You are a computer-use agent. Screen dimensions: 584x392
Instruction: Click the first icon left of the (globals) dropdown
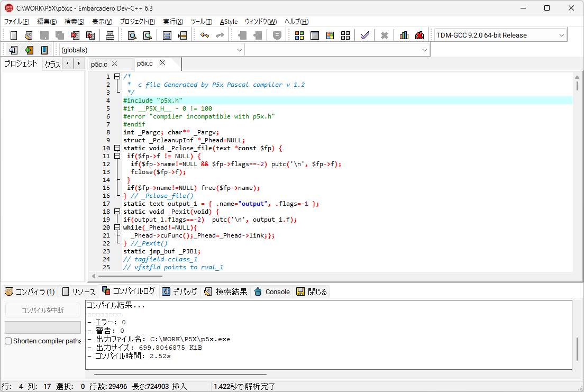pos(13,50)
